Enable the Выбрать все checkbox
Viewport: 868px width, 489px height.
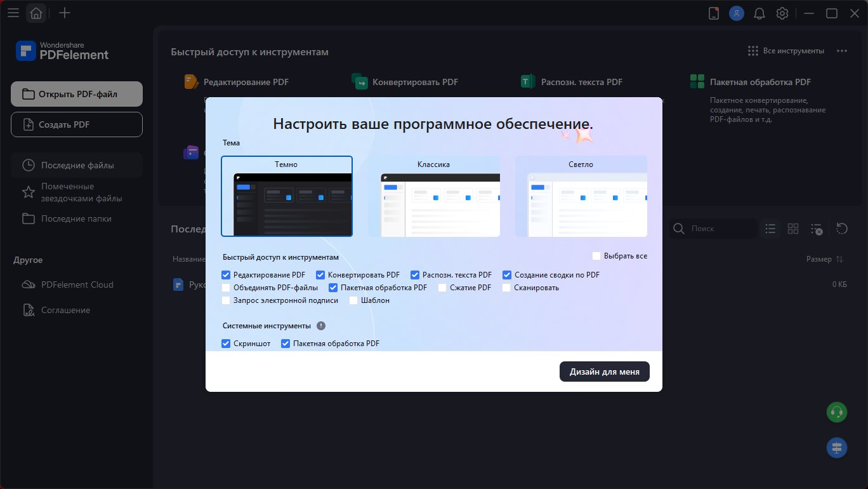pyautogui.click(x=596, y=255)
